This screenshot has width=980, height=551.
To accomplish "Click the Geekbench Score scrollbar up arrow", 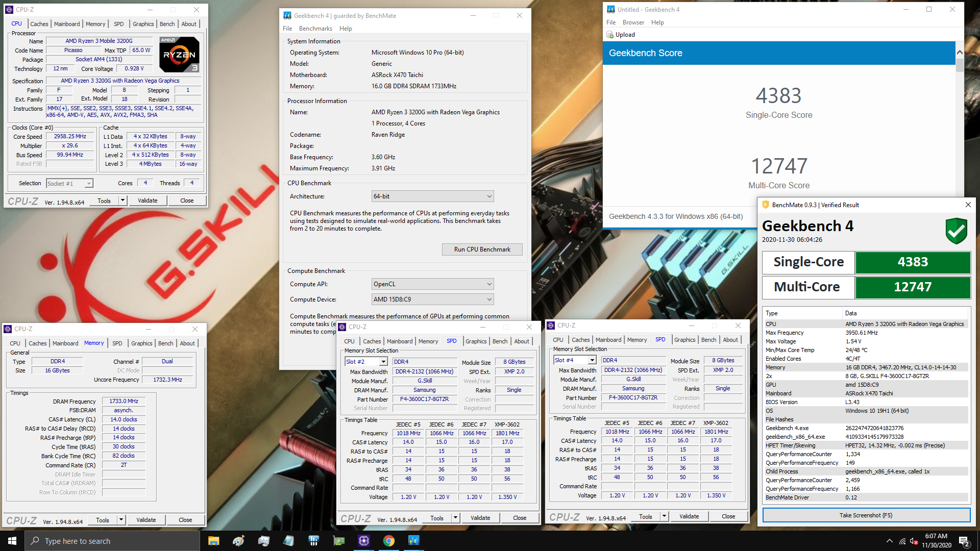I will coord(960,53).
